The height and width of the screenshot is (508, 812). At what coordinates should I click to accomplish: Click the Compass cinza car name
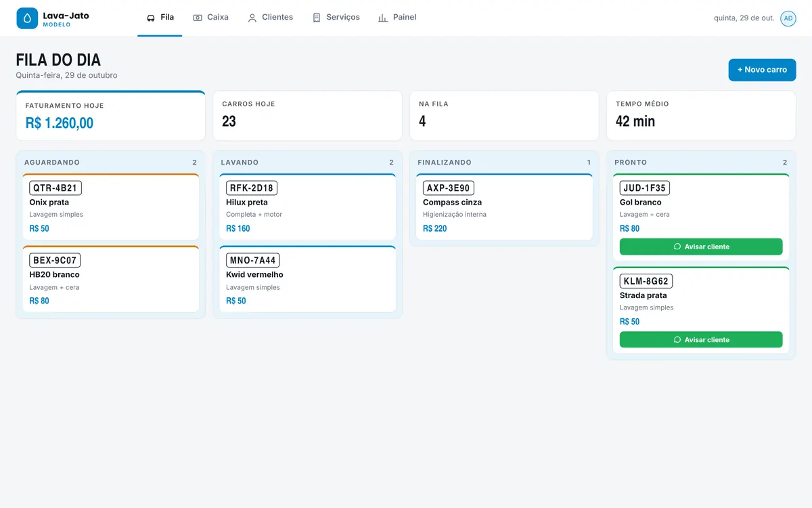click(453, 203)
